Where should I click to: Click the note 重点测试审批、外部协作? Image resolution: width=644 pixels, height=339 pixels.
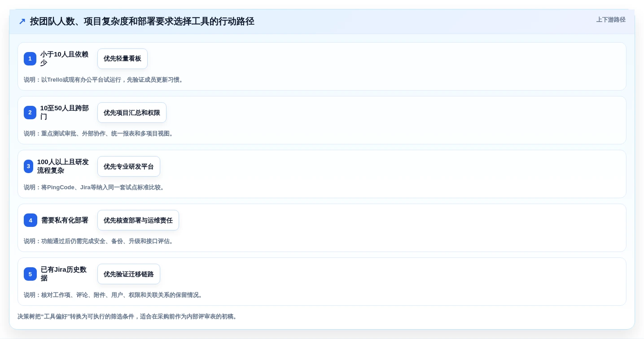click(99, 134)
